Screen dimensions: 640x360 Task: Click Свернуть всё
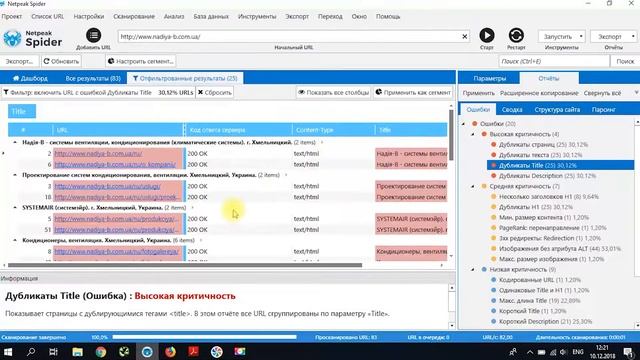point(602,93)
